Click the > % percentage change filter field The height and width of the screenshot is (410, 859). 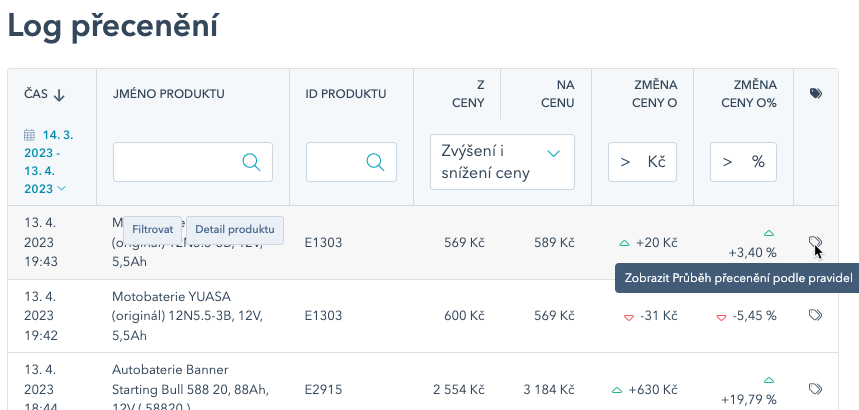743,162
